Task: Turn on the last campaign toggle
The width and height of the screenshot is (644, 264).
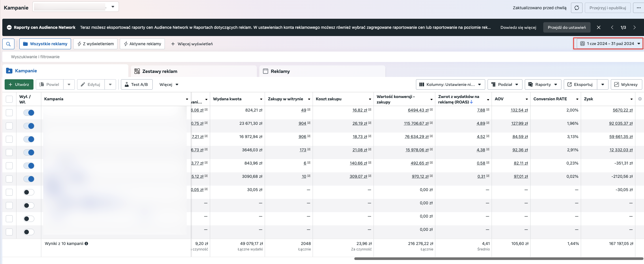Action: click(x=29, y=232)
